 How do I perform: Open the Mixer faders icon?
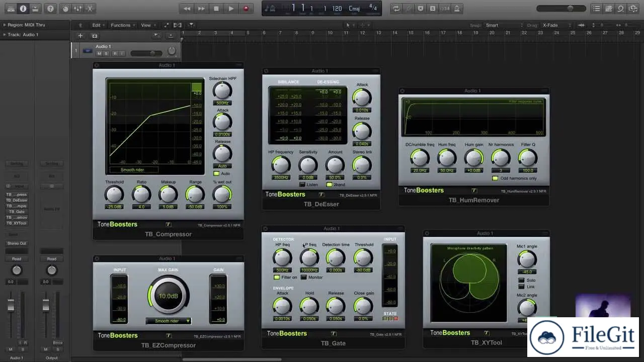pos(77,9)
